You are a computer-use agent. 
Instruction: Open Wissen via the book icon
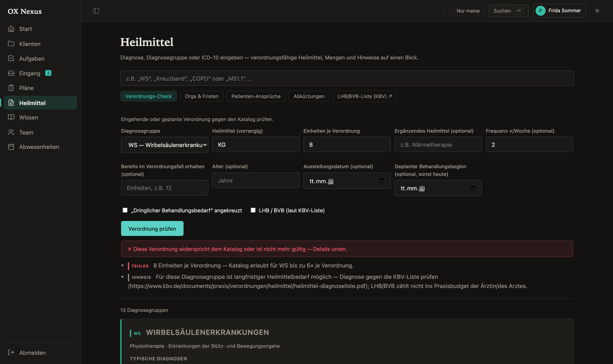click(x=11, y=117)
